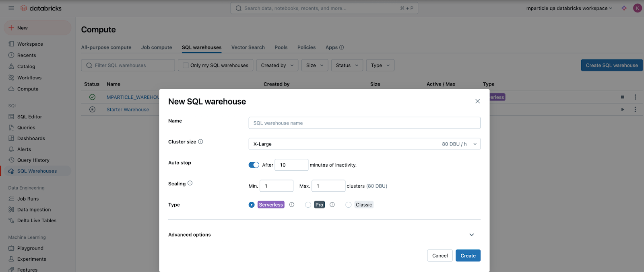The width and height of the screenshot is (644, 272).
Task: Close the New SQL warehouse dialog
Action: click(x=477, y=101)
